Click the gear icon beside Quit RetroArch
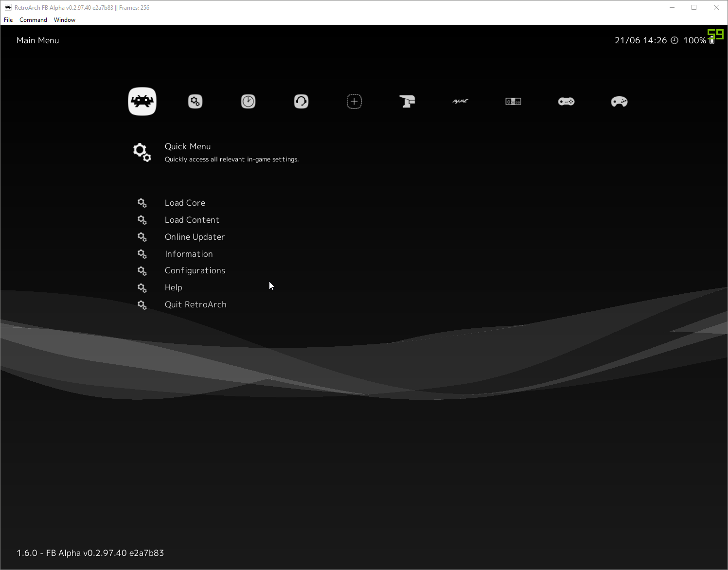The image size is (728, 570). pyautogui.click(x=142, y=305)
